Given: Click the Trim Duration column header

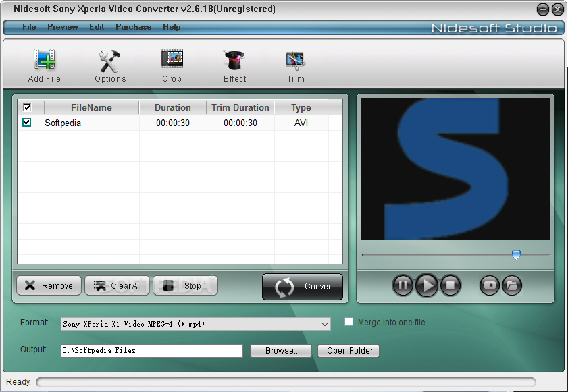Looking at the screenshot, I should 240,107.
